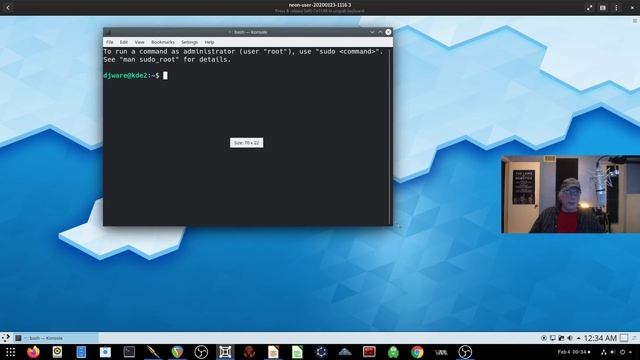The height and width of the screenshot is (360, 640).
Task: Open the LibreOffice Impress icon in the dock
Action: pos(273,352)
